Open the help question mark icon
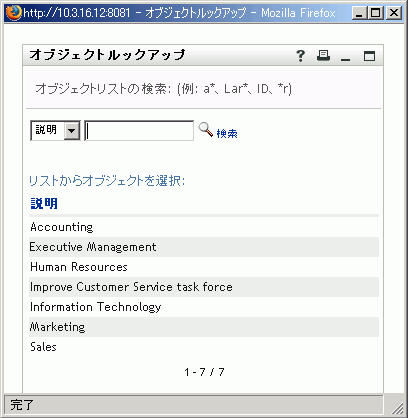 300,56
